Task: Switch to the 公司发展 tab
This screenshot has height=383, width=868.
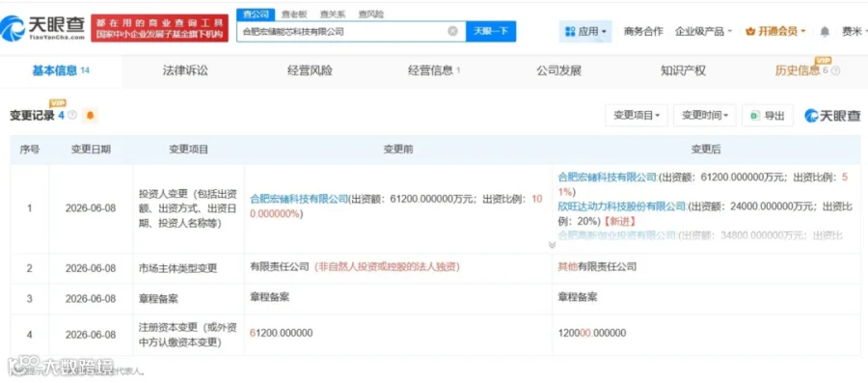Action: (x=559, y=70)
